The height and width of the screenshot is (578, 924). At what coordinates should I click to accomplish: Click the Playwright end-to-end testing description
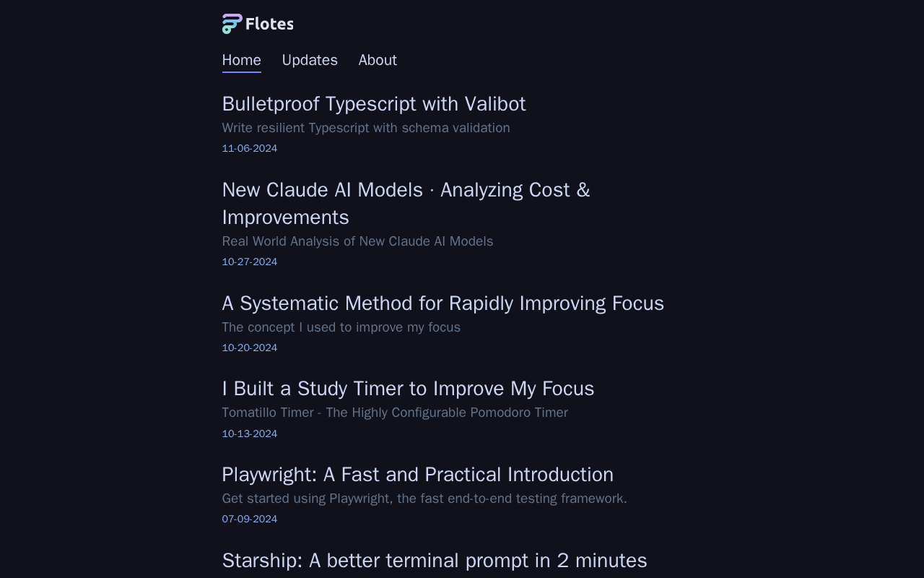[x=424, y=499]
